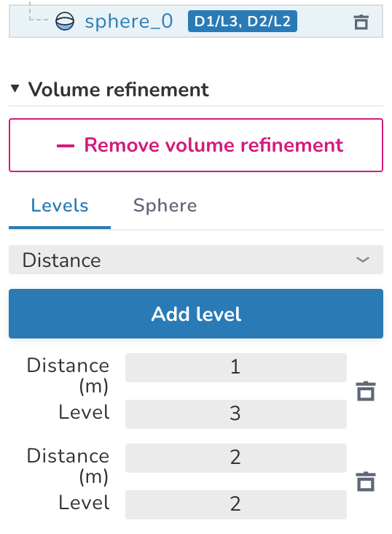This screenshot has height=534, width=392.
Task: Switch to the Levels tab
Action: [60, 206]
